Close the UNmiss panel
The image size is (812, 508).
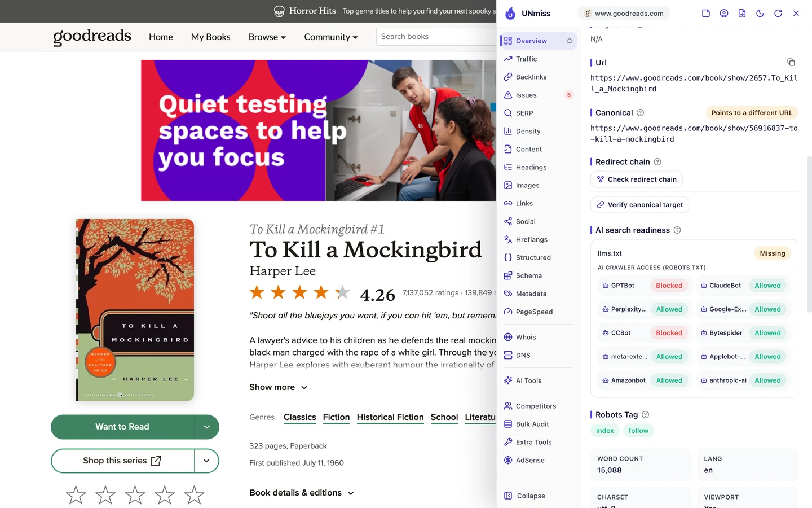(x=796, y=14)
